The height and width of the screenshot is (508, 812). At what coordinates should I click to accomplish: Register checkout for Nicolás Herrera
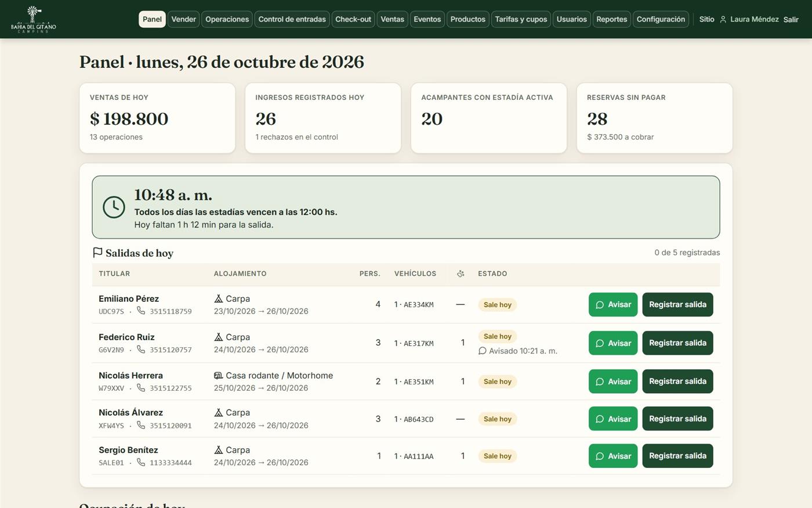(x=677, y=381)
